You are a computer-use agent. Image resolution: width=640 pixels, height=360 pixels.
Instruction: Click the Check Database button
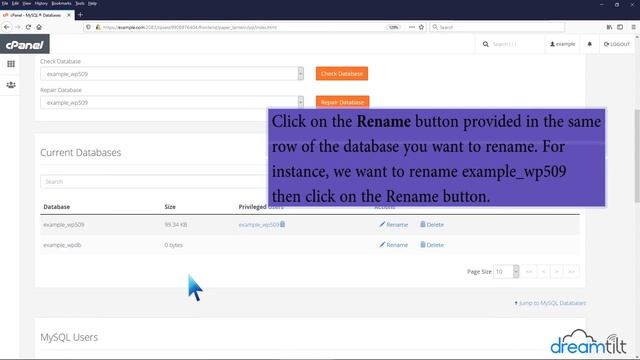tap(342, 74)
